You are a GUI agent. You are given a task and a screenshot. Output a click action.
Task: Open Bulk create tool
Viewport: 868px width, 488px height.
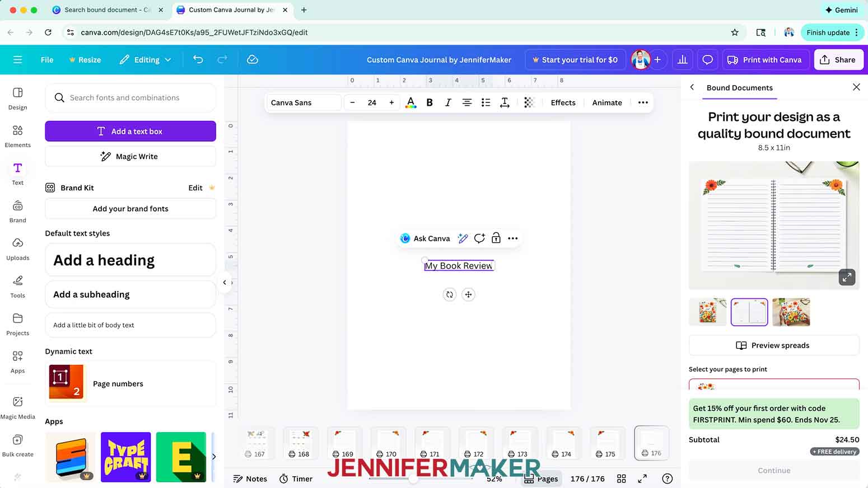point(17,445)
